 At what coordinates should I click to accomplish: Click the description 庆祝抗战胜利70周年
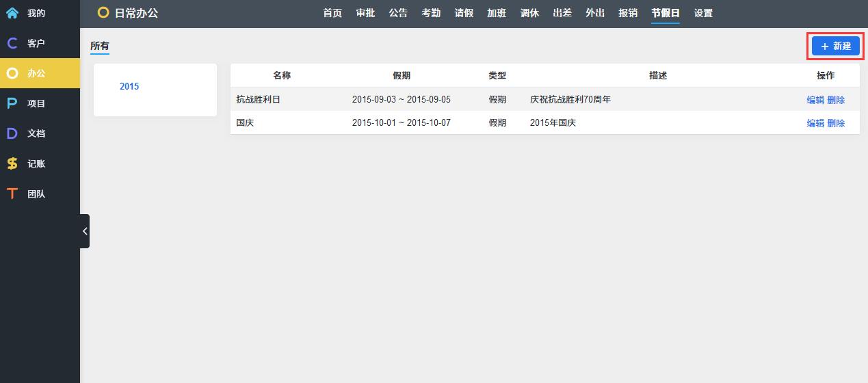pos(570,99)
